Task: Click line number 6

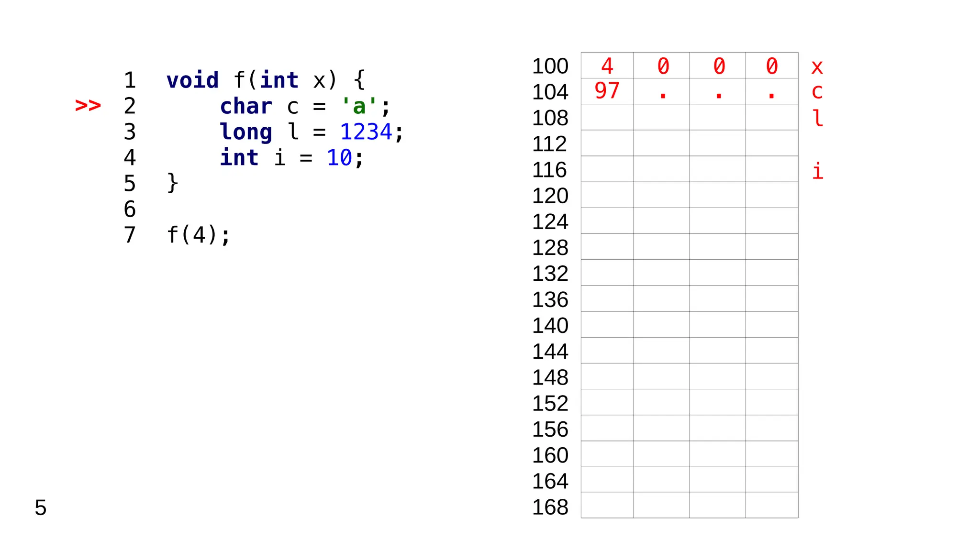Action: pos(130,209)
